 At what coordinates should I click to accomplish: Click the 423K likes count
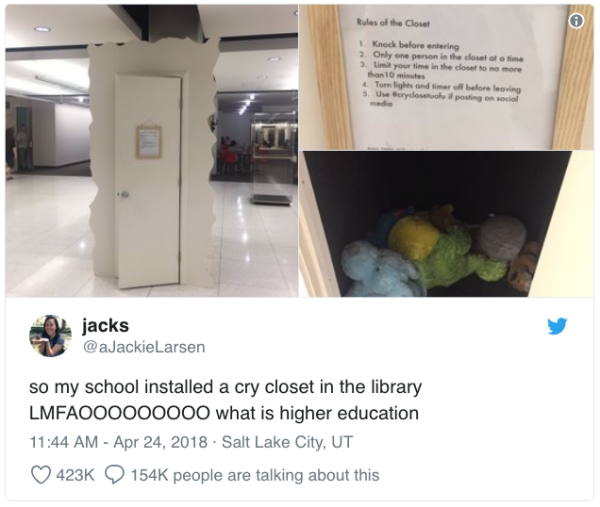point(75,475)
